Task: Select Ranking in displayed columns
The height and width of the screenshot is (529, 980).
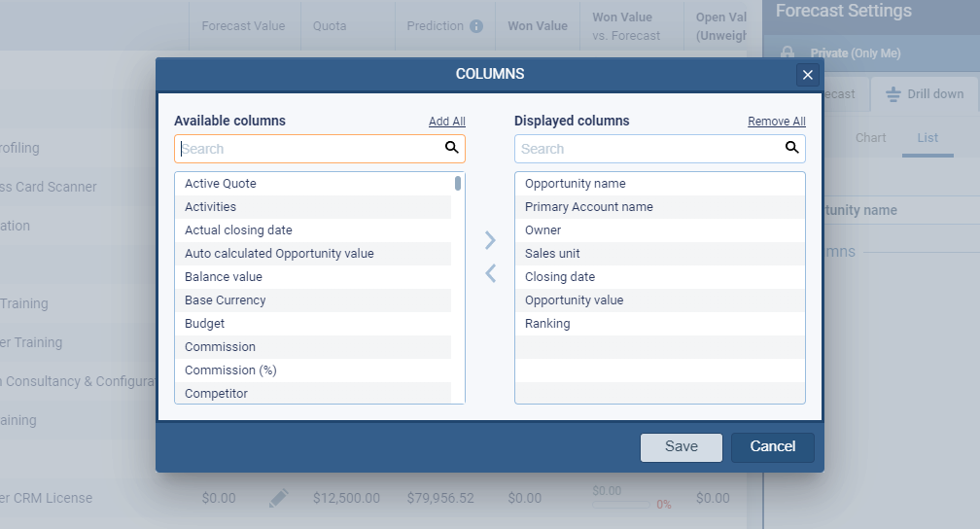Action: [x=547, y=324]
